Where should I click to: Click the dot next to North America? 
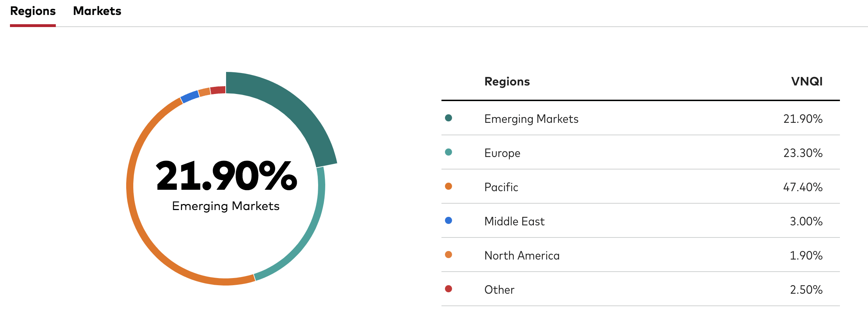coord(449,255)
